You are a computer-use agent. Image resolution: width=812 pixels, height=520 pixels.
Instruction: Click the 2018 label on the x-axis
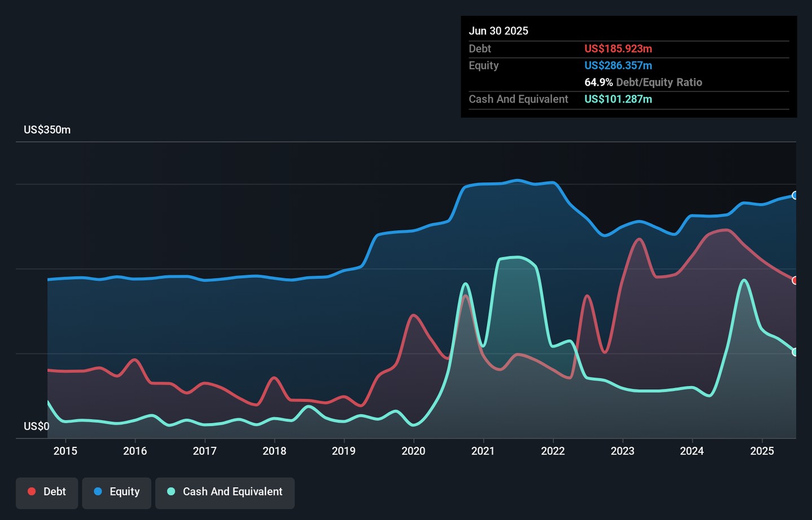pos(274,451)
